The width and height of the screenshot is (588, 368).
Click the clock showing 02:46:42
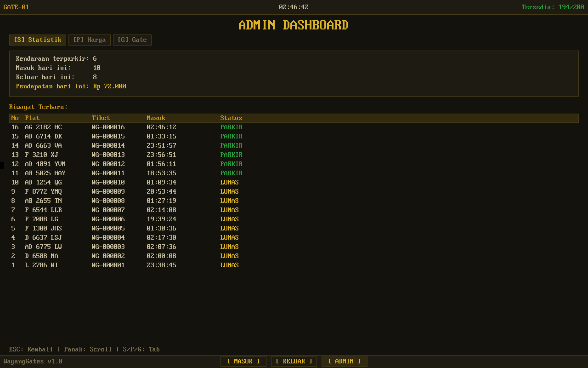tap(293, 7)
